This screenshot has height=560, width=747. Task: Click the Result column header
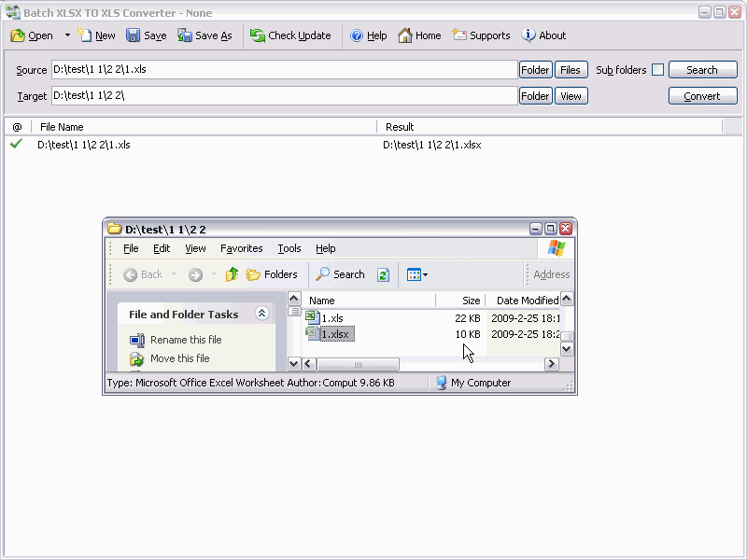(x=550, y=127)
